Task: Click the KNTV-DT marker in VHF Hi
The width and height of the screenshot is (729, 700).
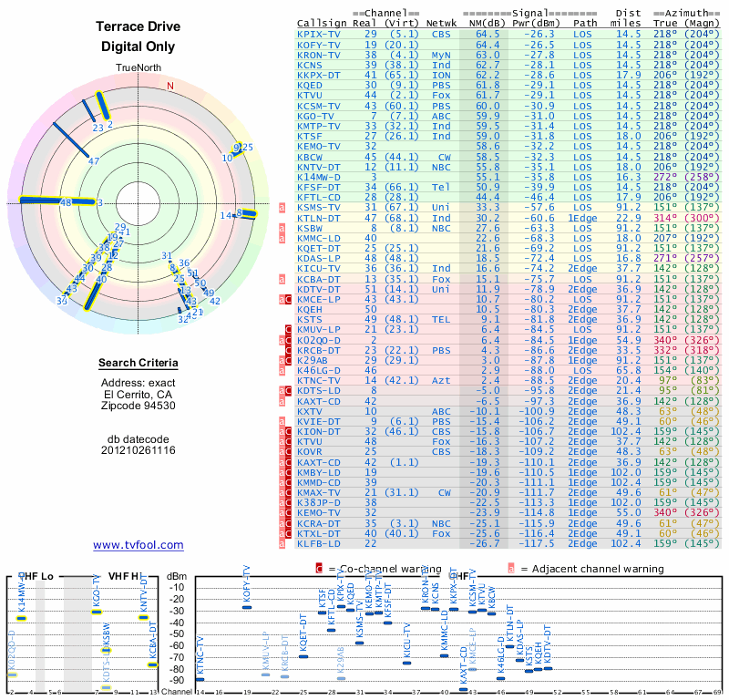Action: click(x=143, y=618)
